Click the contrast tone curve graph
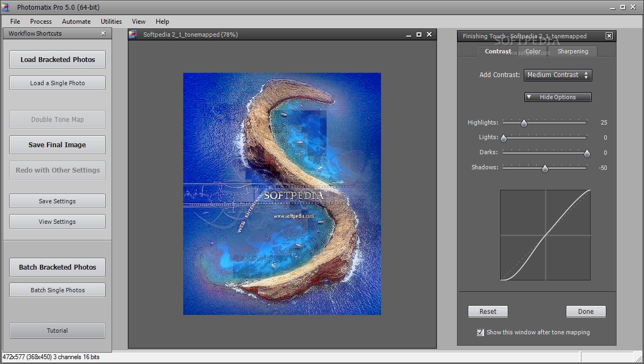The image size is (644, 364). point(545,235)
